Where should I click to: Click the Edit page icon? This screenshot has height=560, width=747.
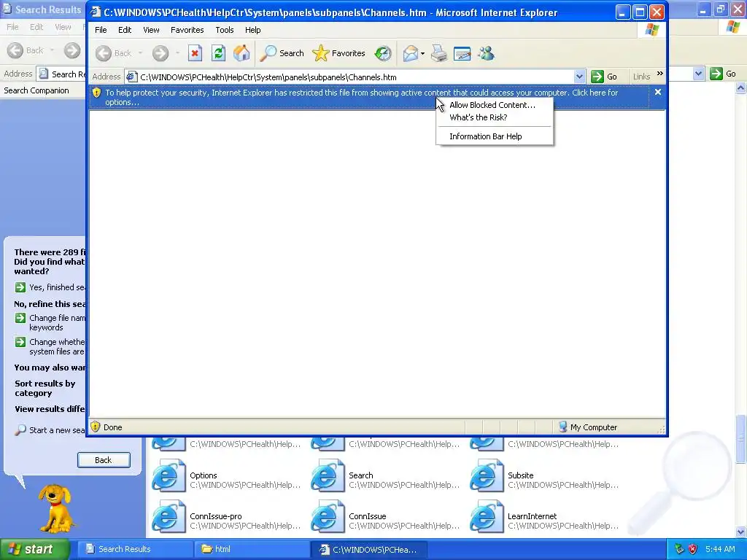462,53
